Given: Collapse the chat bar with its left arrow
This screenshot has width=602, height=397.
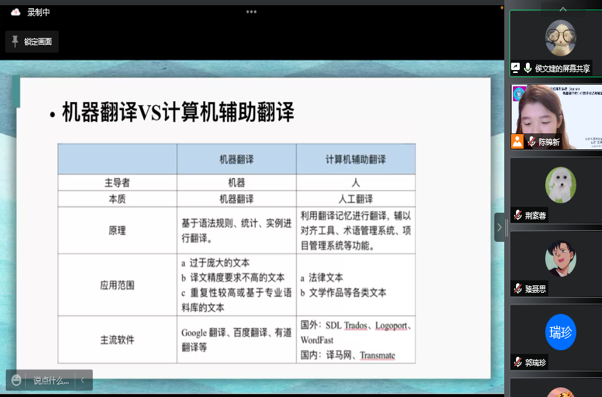Looking at the screenshot, I should [83, 380].
